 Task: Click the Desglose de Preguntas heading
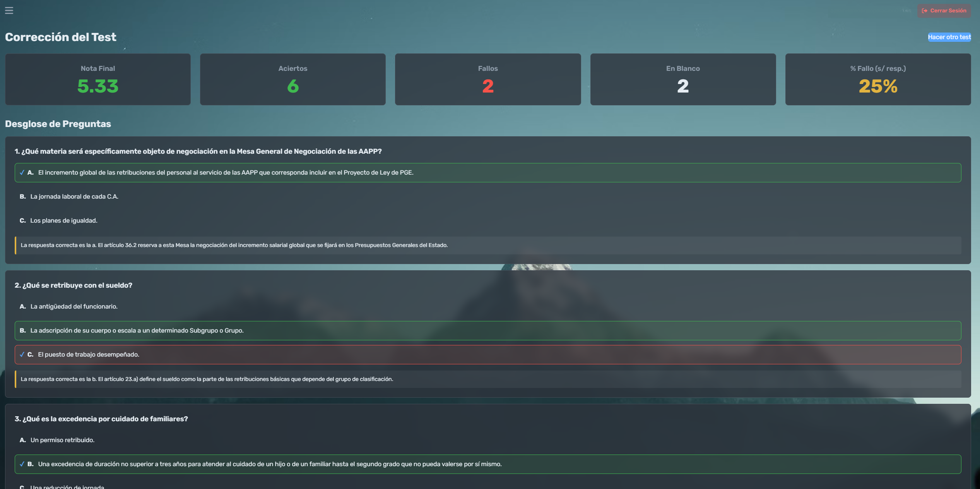click(x=58, y=124)
